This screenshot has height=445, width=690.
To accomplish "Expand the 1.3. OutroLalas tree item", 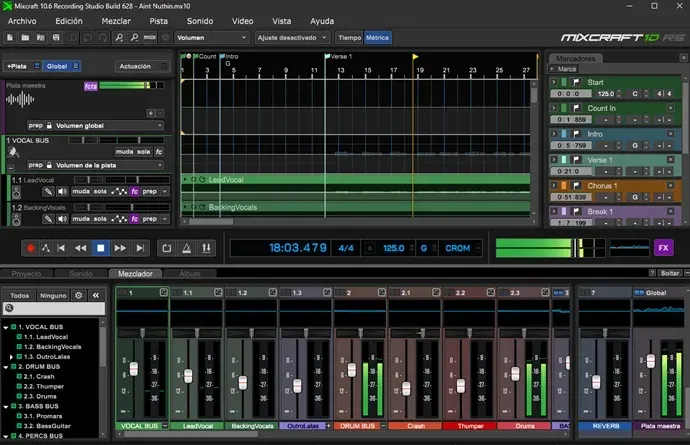I will coord(11,357).
